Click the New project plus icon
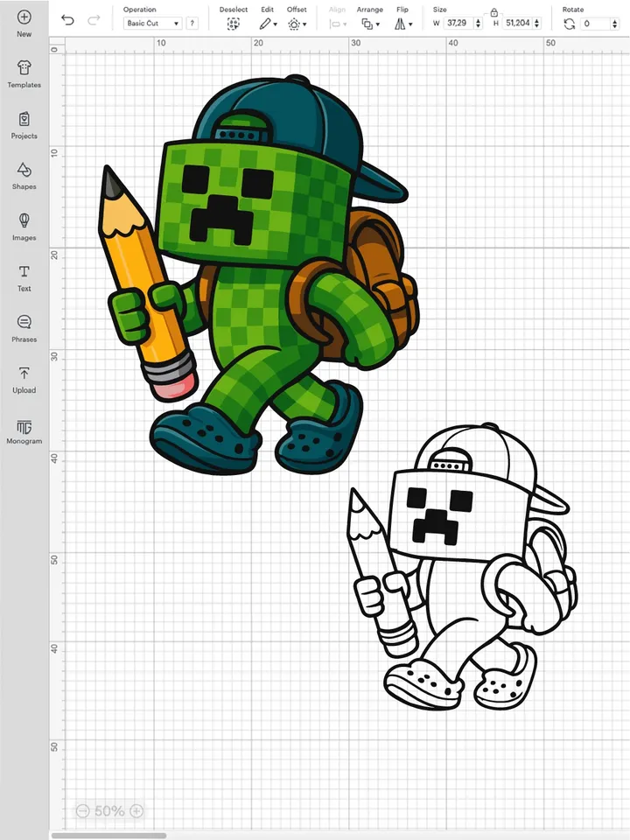Image resolution: width=630 pixels, height=840 pixels. pyautogui.click(x=24, y=17)
